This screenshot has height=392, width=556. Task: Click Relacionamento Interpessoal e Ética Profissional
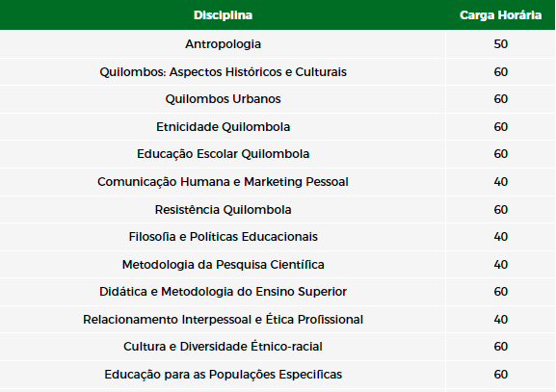(223, 320)
